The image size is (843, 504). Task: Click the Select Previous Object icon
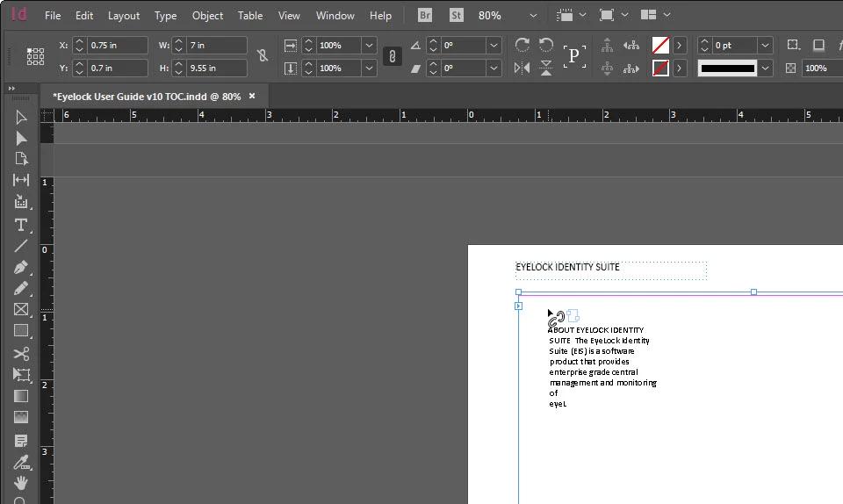point(631,45)
